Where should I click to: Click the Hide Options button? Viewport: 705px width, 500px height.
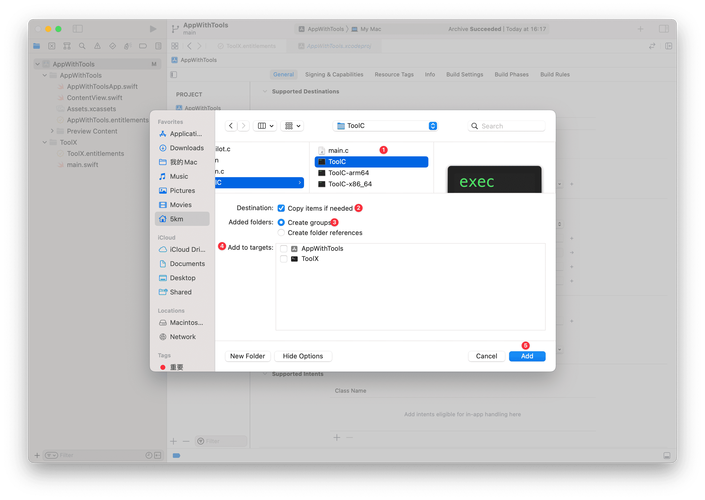pyautogui.click(x=302, y=356)
